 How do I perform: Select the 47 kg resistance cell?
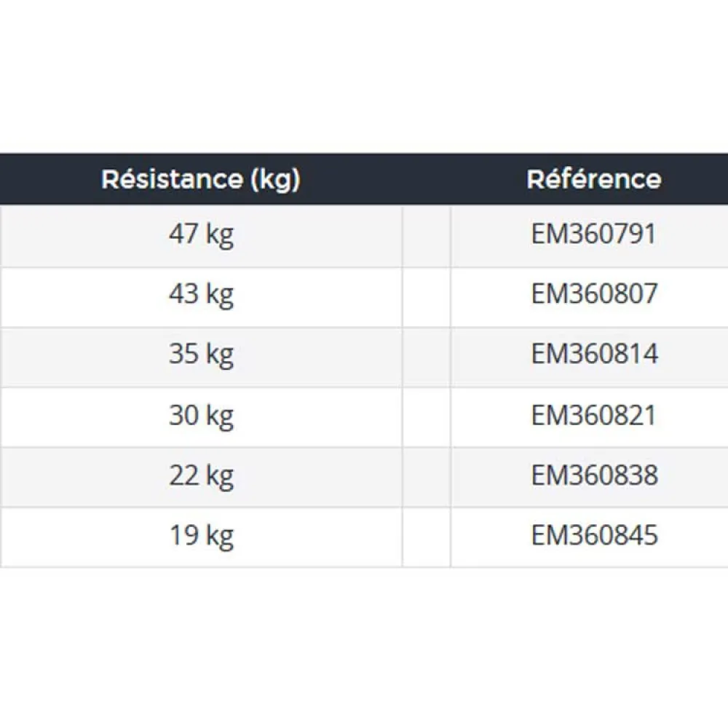click(x=201, y=237)
